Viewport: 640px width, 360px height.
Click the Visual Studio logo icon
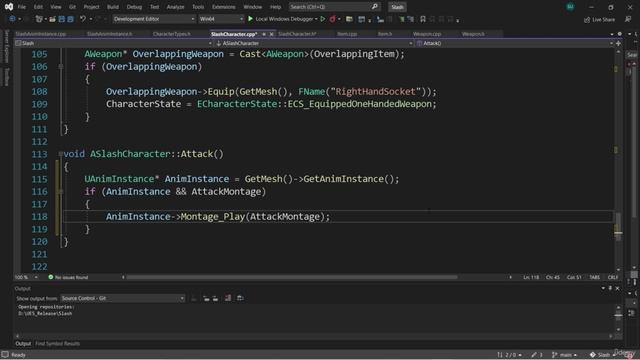tap(9, 7)
